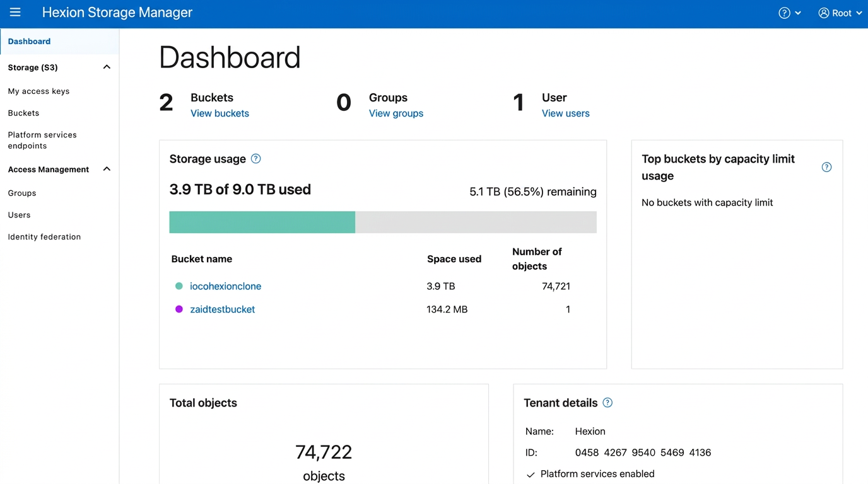Click the 134.2 MB space used value
The width and height of the screenshot is (868, 484).
(x=447, y=309)
